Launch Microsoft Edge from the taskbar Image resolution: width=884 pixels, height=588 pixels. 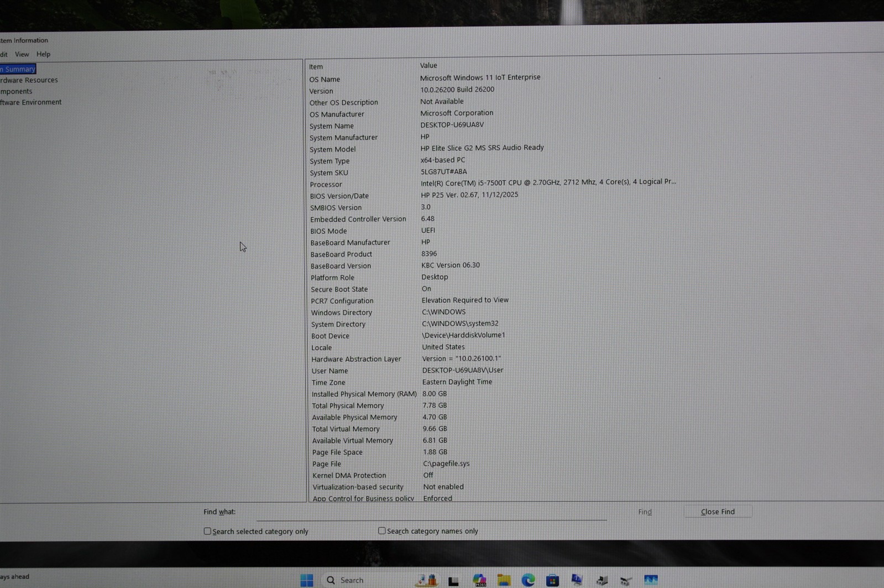coord(528,580)
